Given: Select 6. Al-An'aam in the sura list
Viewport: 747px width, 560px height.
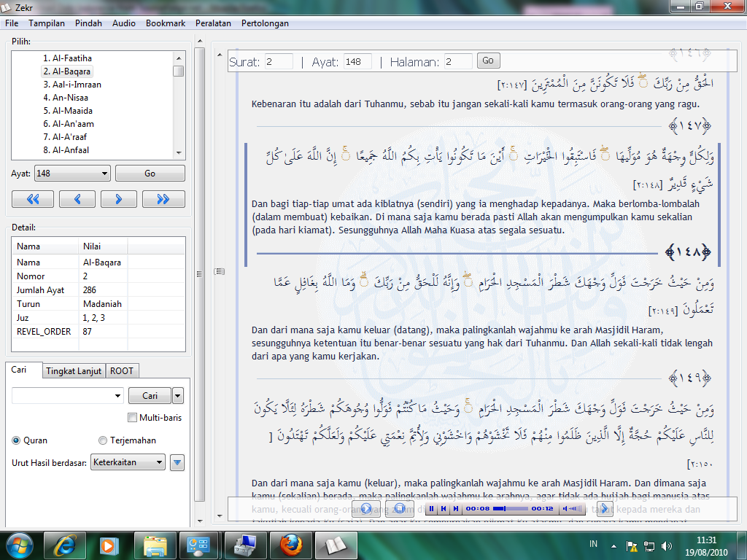Looking at the screenshot, I should 69,124.
